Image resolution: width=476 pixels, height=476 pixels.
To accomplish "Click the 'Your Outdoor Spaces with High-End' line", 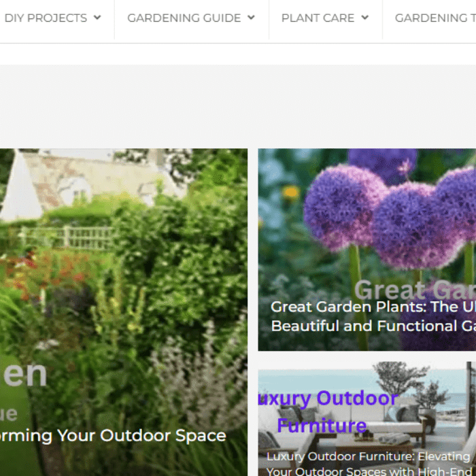I will (x=369, y=471).
